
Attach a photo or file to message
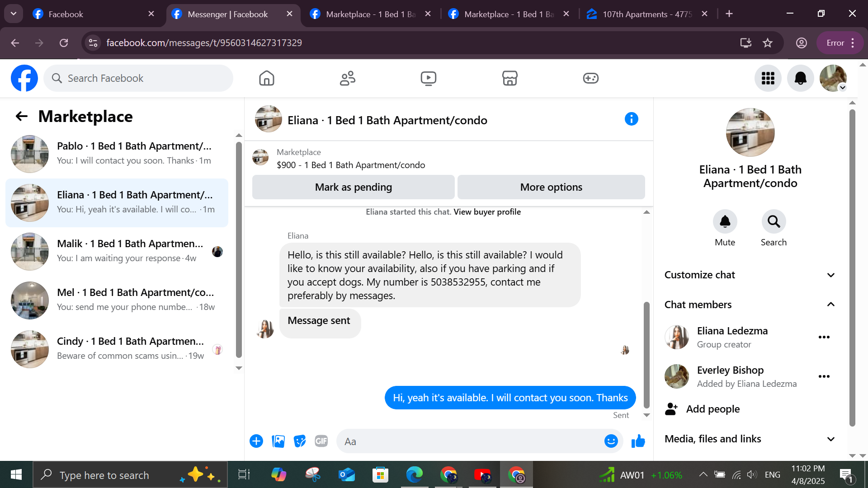[278, 441]
